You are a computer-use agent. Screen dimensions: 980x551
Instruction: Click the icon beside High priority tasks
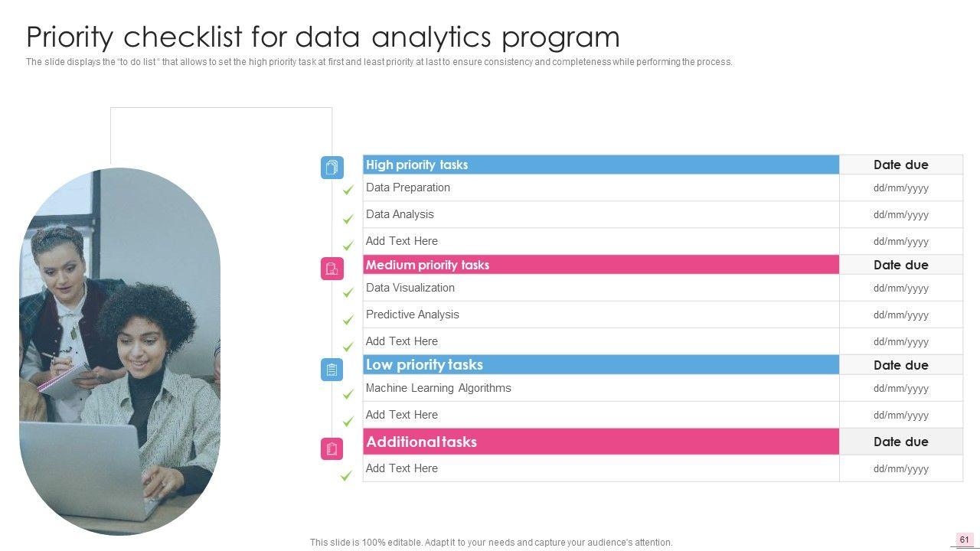pos(332,167)
